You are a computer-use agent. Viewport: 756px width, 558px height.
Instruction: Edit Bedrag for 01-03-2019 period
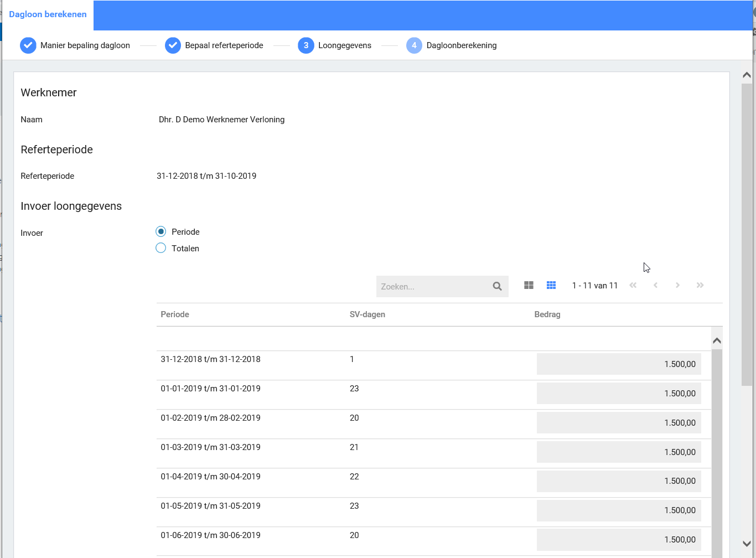[618, 452]
